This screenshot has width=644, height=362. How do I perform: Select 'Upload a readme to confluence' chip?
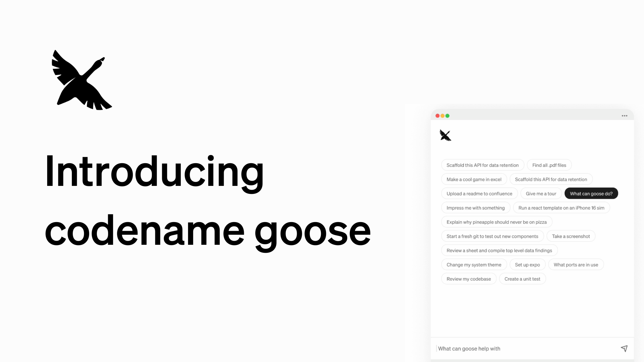(480, 193)
